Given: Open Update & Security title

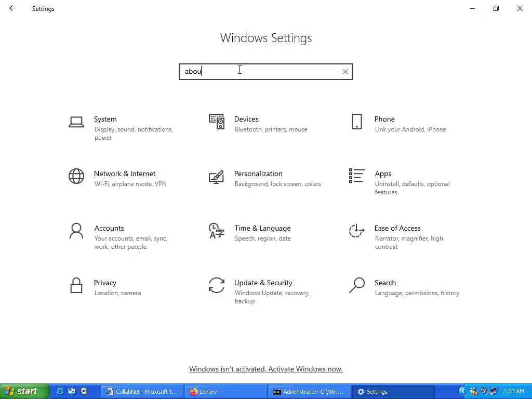Looking at the screenshot, I should pos(263,283).
